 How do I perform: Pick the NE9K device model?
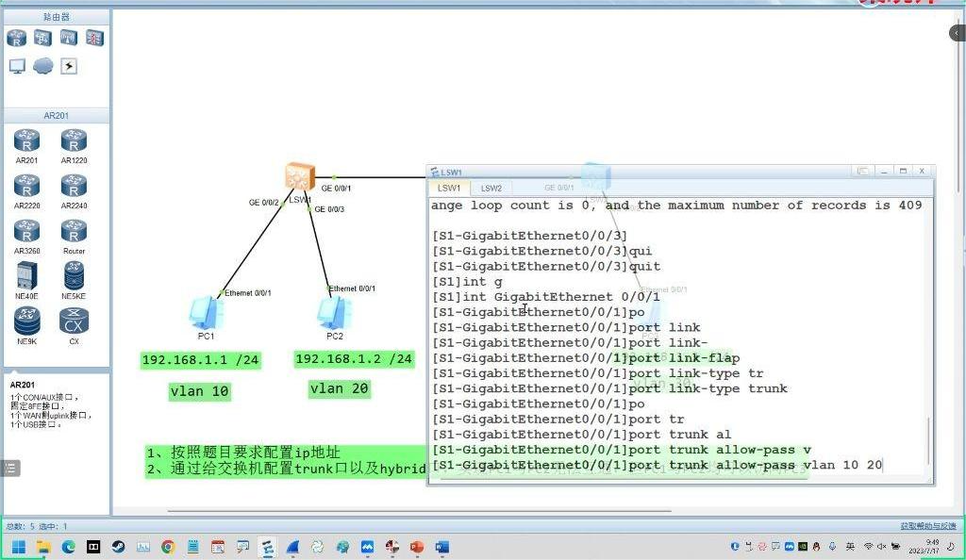(x=26, y=327)
